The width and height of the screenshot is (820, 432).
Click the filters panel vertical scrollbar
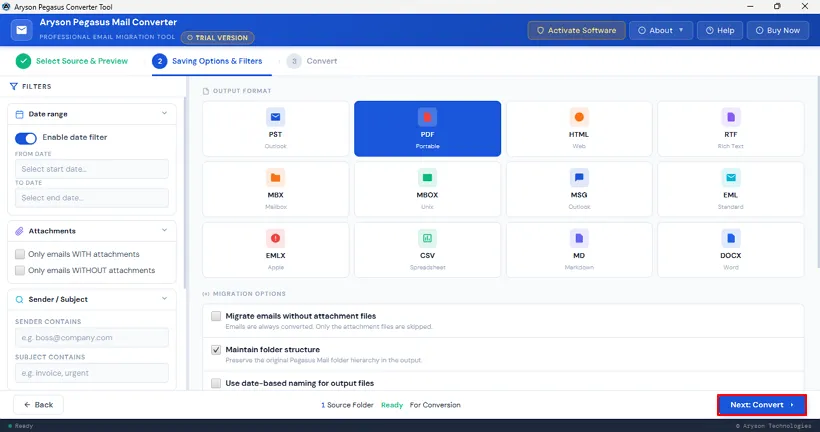(184, 194)
